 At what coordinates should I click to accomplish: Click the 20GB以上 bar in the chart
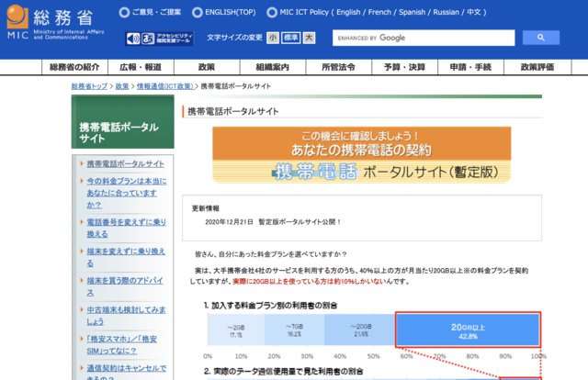(468, 330)
